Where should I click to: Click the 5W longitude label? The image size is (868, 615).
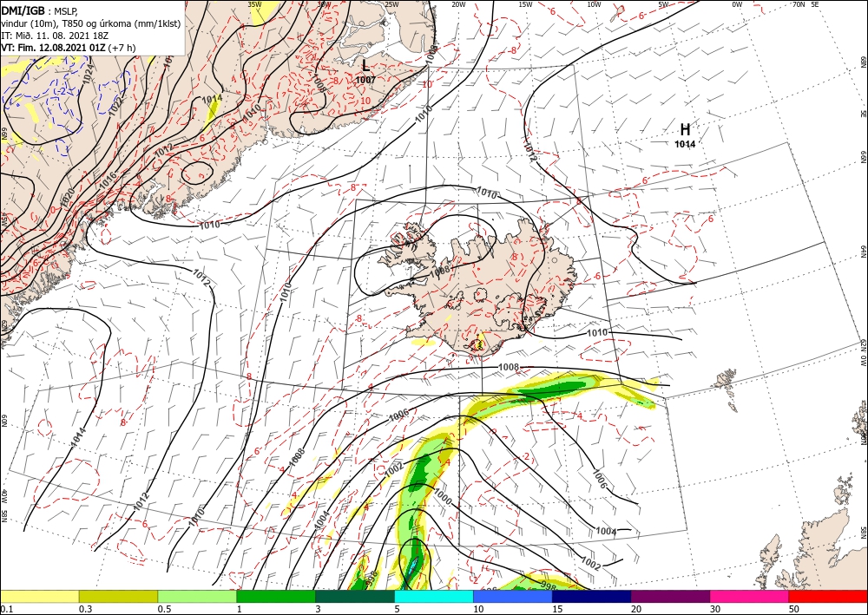point(664,4)
